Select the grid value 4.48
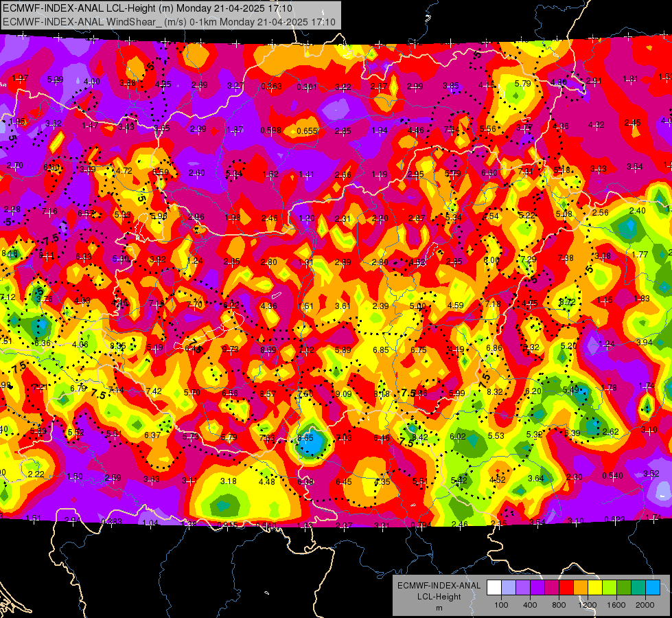Viewport: 672px width, 618px height. point(266,481)
